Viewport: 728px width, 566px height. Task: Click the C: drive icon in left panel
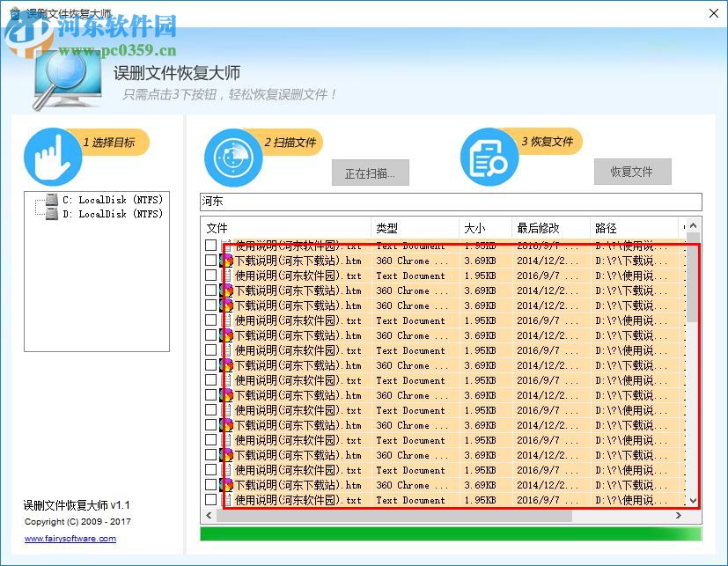click(x=50, y=199)
